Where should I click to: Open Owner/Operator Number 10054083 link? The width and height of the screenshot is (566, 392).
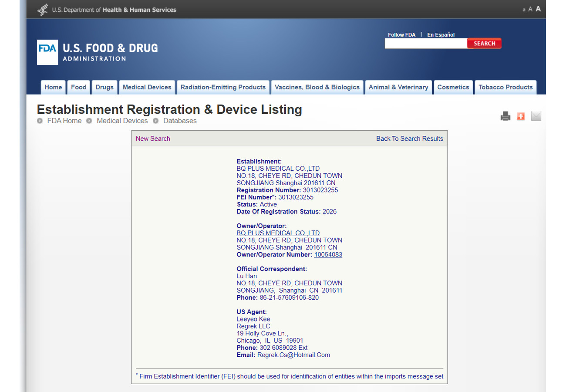tap(328, 254)
